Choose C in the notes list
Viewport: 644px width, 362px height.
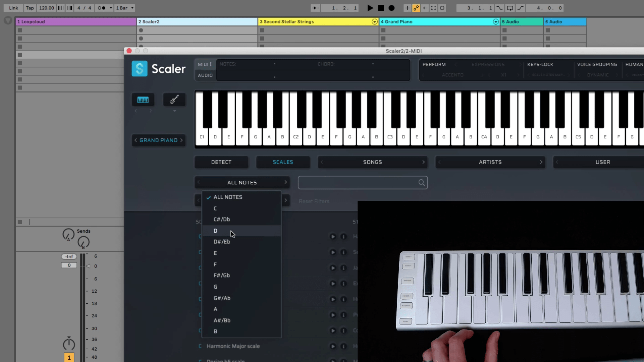coord(241,208)
